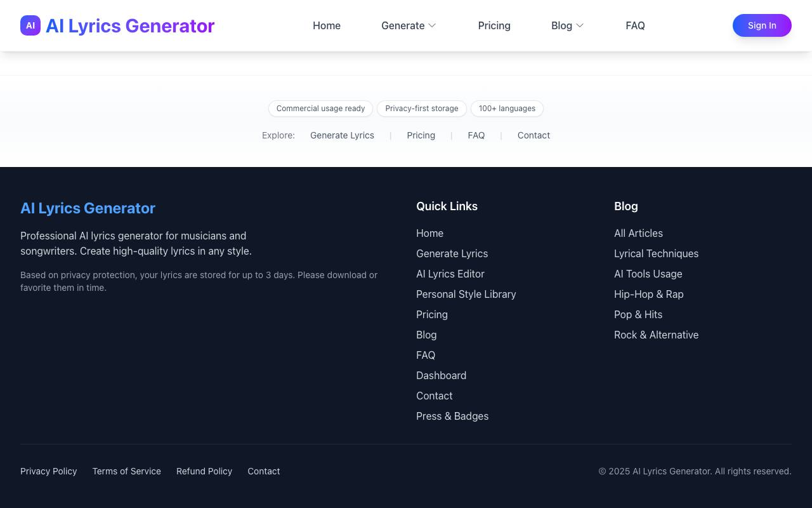The height and width of the screenshot is (508, 812).
Task: Click the blue AI Lyrics Generator footer title
Action: point(88,208)
